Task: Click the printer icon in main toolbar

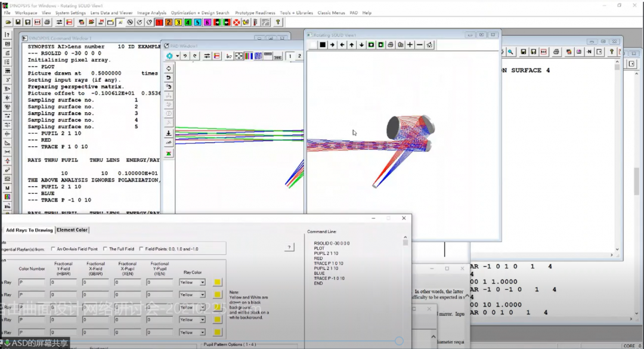Action: [47, 22]
